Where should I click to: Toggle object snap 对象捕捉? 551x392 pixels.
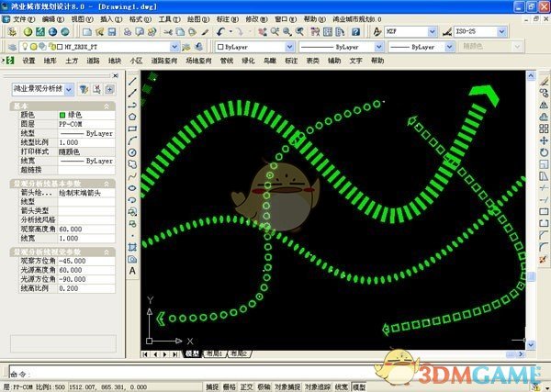pos(287,386)
